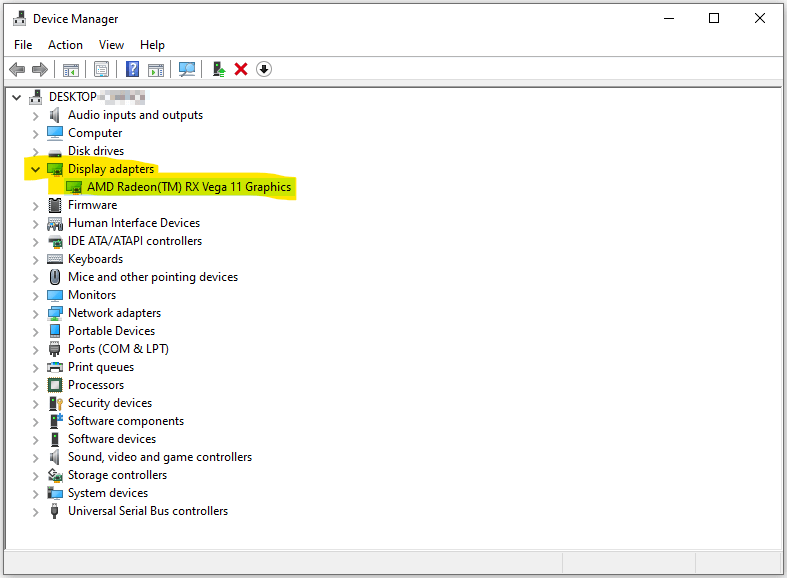Click the blue Help question mark icon
This screenshot has width=787, height=578.
(133, 69)
